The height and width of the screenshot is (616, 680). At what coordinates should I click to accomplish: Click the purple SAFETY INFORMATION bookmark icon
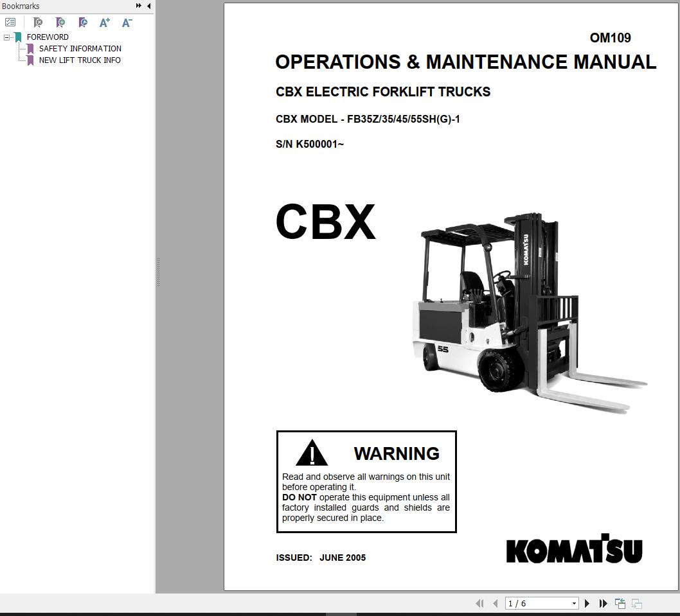30,49
